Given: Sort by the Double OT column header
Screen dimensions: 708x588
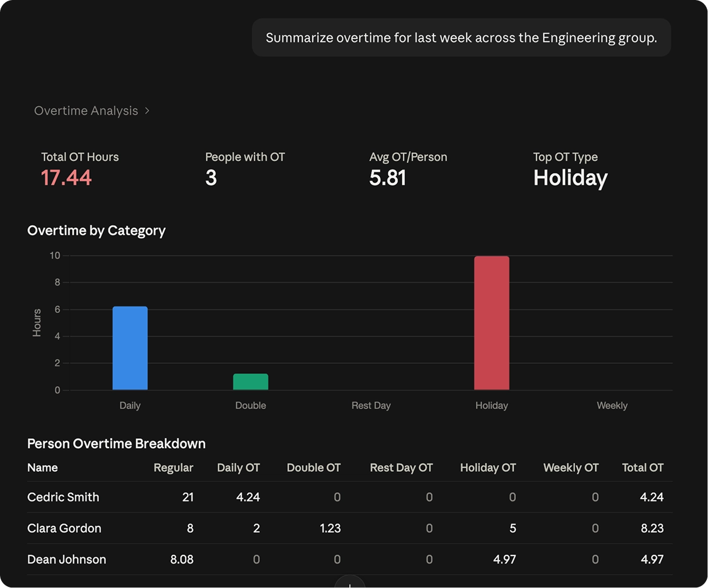Looking at the screenshot, I should 314,468.
